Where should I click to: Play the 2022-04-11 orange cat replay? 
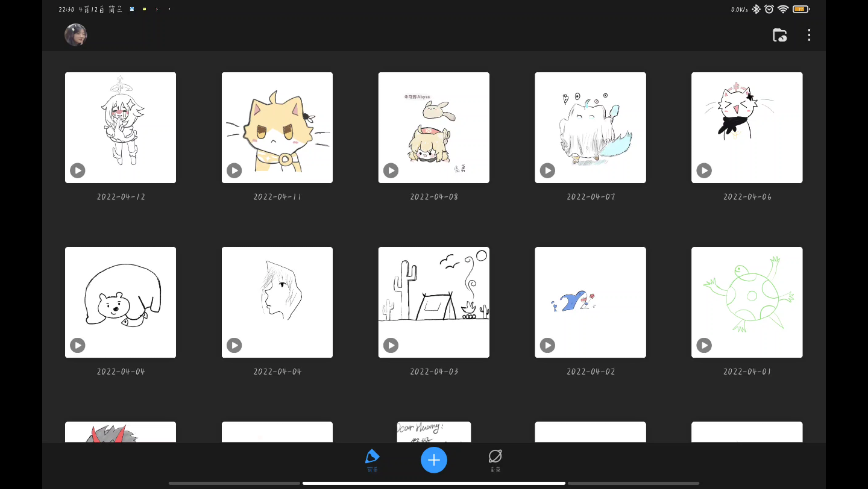pos(234,170)
